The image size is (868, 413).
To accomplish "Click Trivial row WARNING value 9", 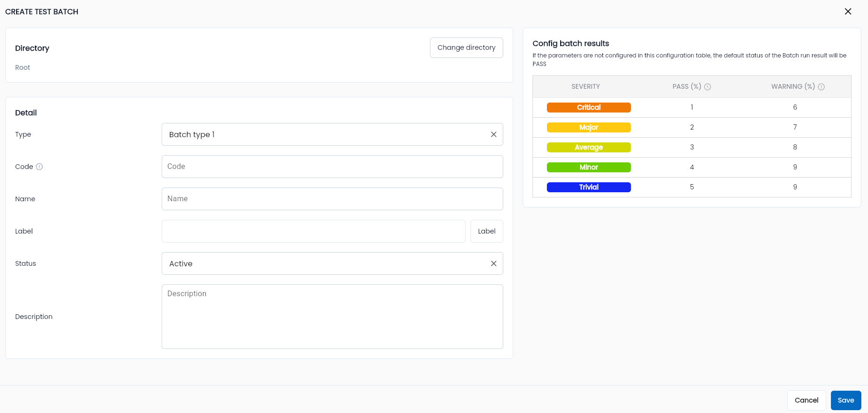I will coord(795,187).
